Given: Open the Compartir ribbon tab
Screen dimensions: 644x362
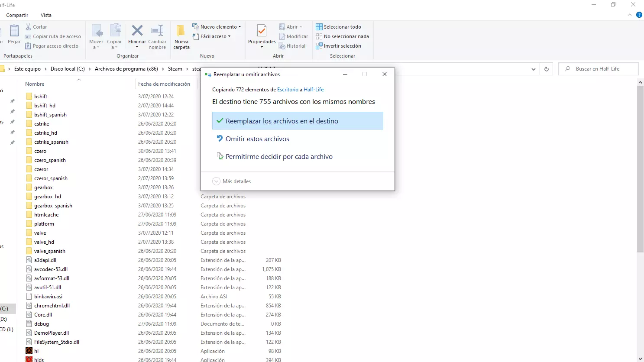Looking at the screenshot, I should (x=17, y=15).
